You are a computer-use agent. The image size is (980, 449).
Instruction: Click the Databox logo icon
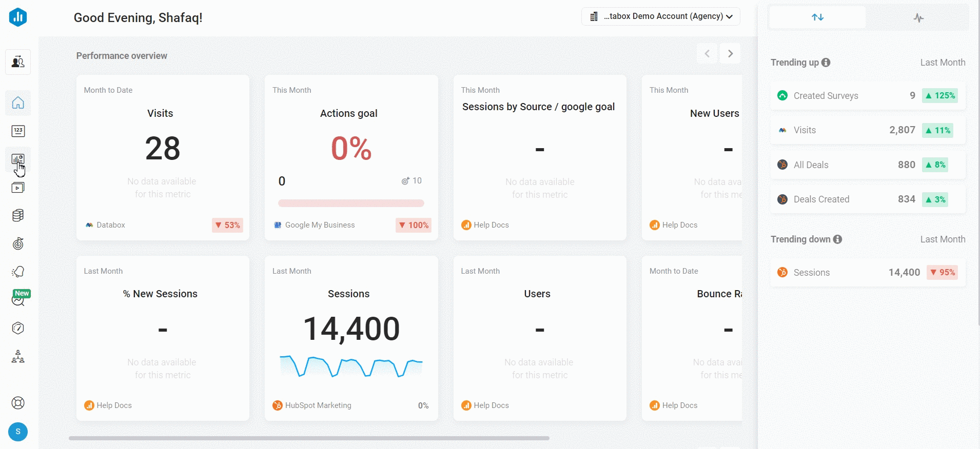pos(18,17)
